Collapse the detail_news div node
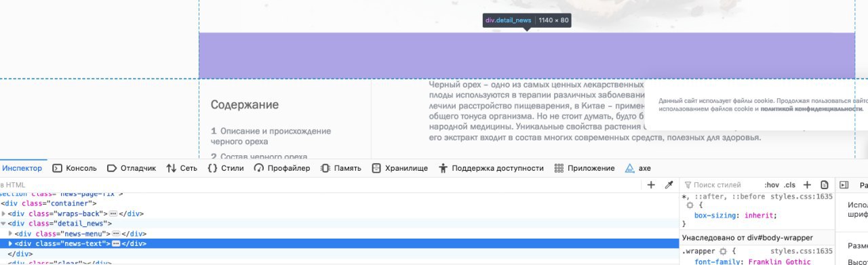Screen dimensions: 868x265 [x=3, y=224]
